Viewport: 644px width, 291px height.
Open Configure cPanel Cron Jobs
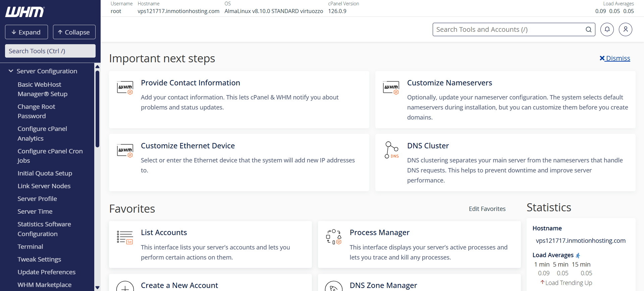[x=50, y=156]
